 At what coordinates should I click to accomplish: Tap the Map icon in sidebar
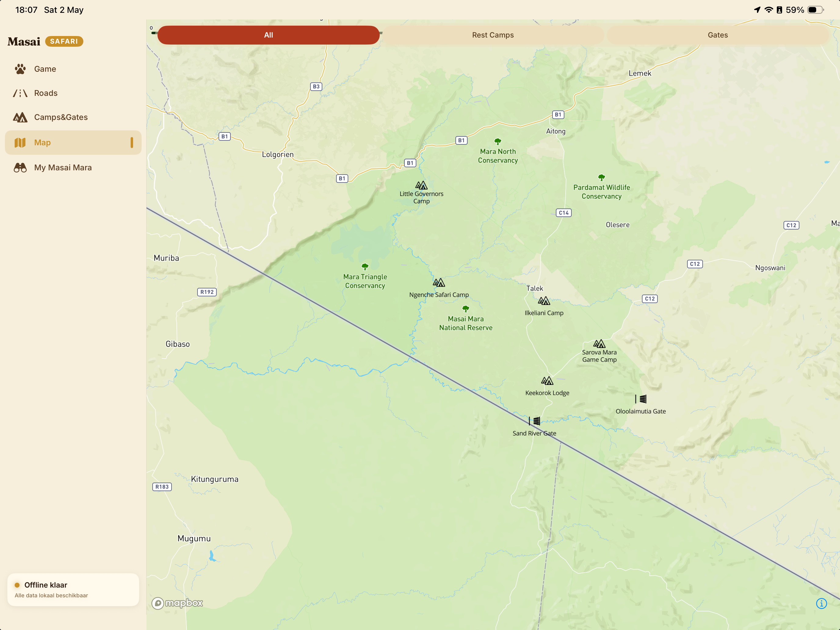tap(20, 143)
